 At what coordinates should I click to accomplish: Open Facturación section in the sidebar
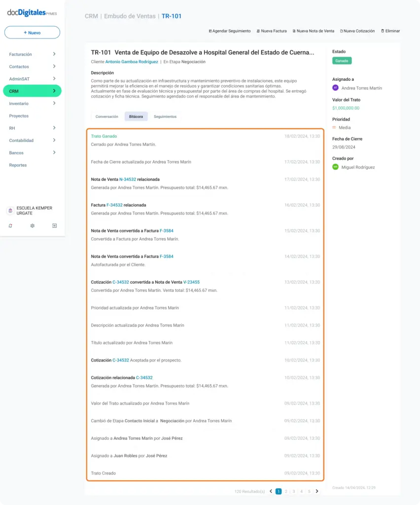point(20,54)
